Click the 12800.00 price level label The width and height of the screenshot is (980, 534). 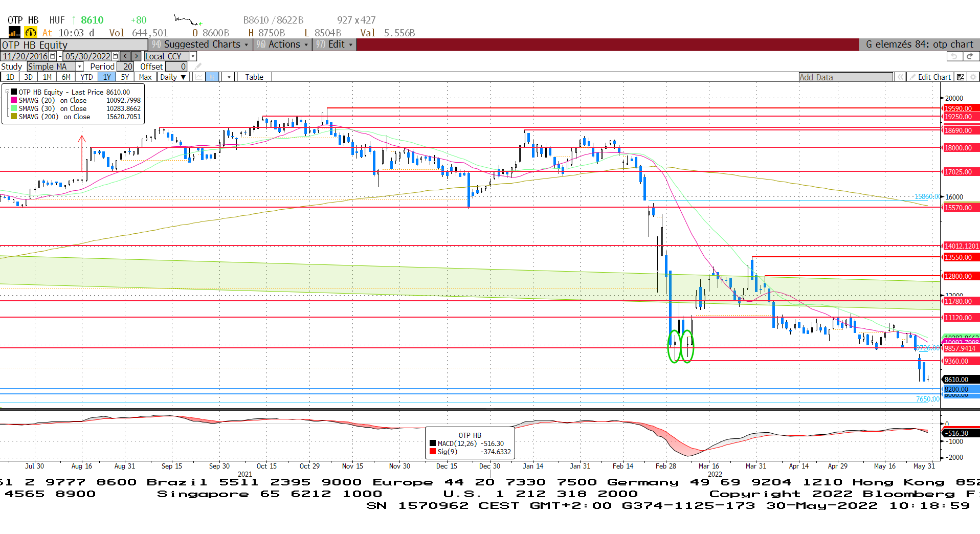(961, 276)
